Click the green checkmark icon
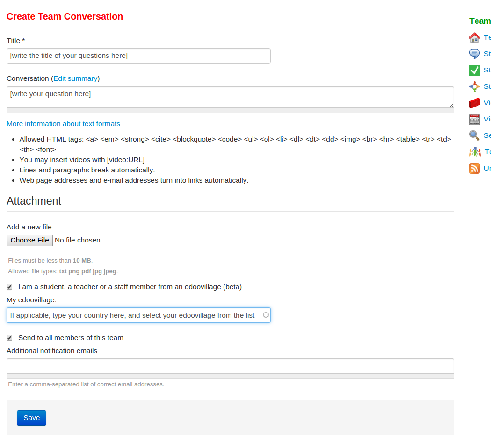The width and height of the screenshot is (491, 448). [x=475, y=70]
